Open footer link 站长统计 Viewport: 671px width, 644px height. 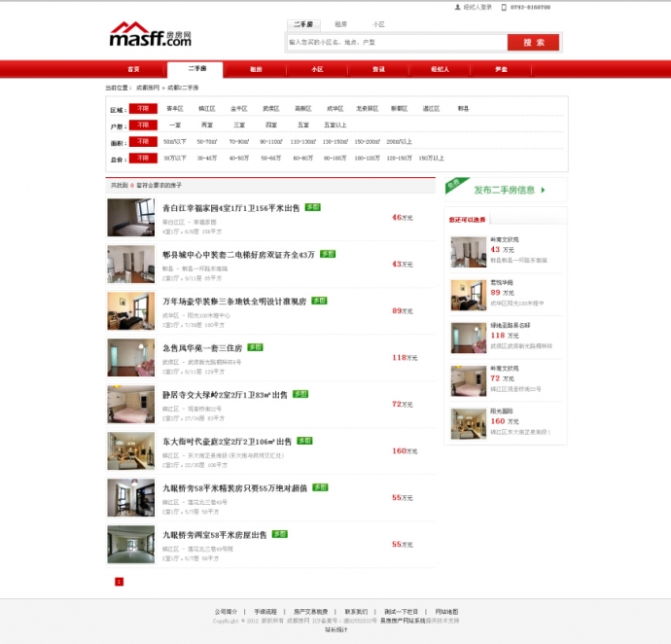coord(336,629)
